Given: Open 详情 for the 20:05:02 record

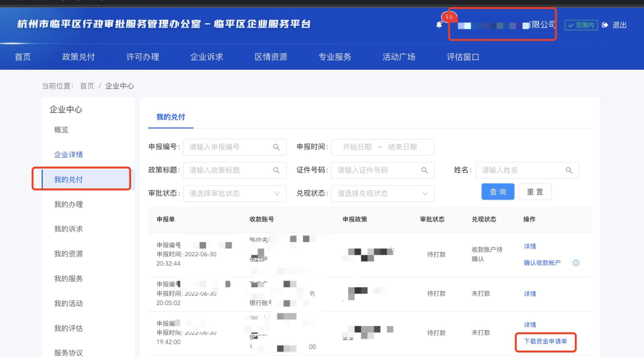Looking at the screenshot, I should point(530,294).
